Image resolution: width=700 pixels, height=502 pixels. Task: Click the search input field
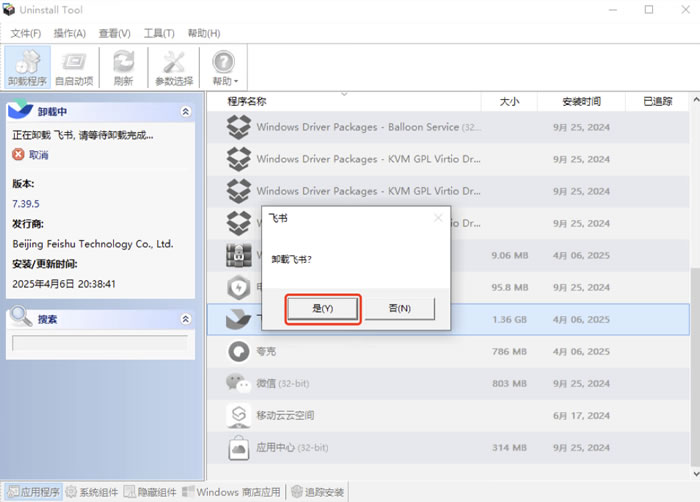point(99,343)
